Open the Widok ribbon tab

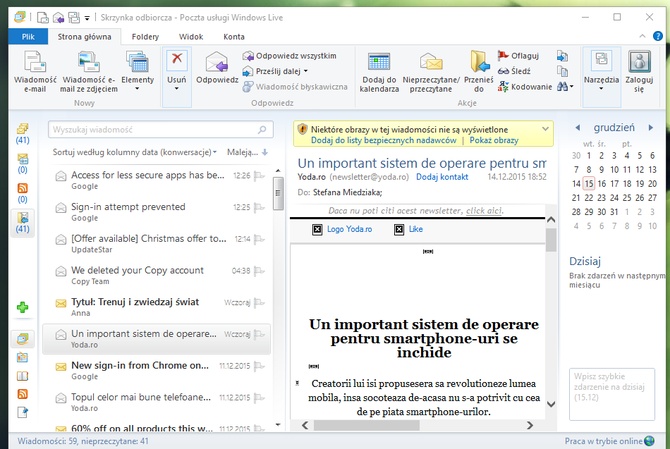pyautogui.click(x=192, y=36)
